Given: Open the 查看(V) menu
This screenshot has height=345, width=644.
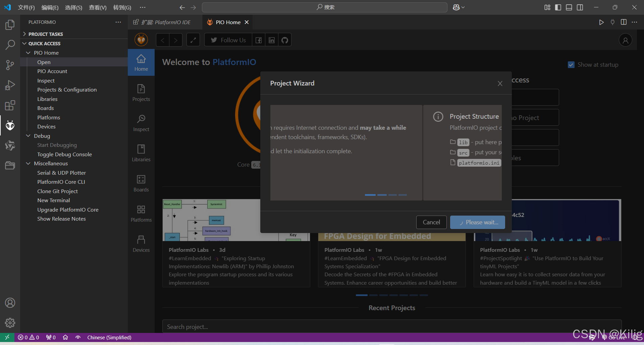Looking at the screenshot, I should coord(98,7).
